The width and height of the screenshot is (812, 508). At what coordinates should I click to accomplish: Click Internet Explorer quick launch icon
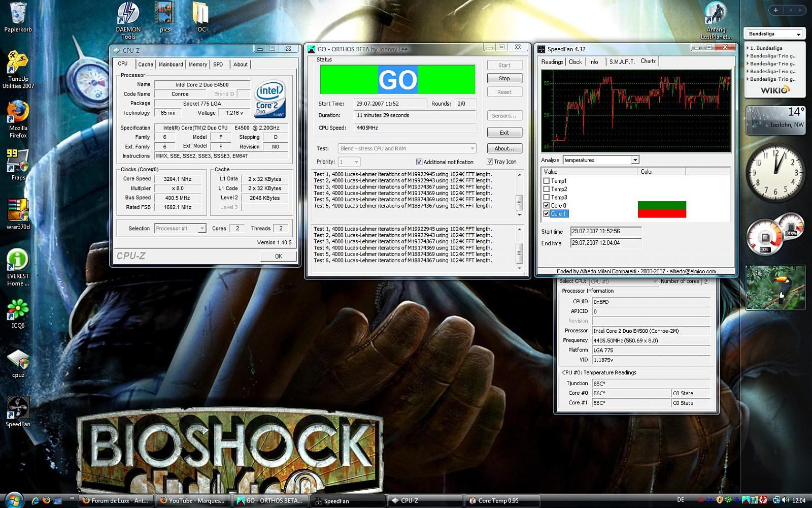point(35,500)
